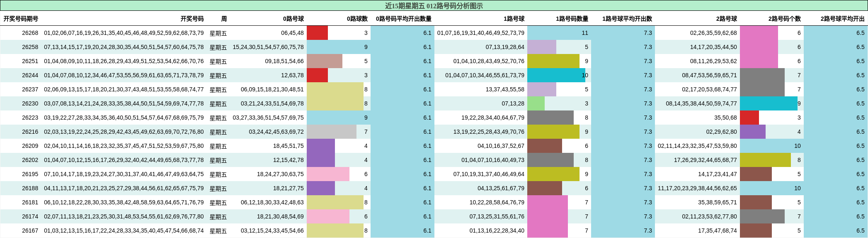868x238 pixels.
Task: Click the cyan 1路号码数量 bar in row 26244
Action: [x=556, y=75]
